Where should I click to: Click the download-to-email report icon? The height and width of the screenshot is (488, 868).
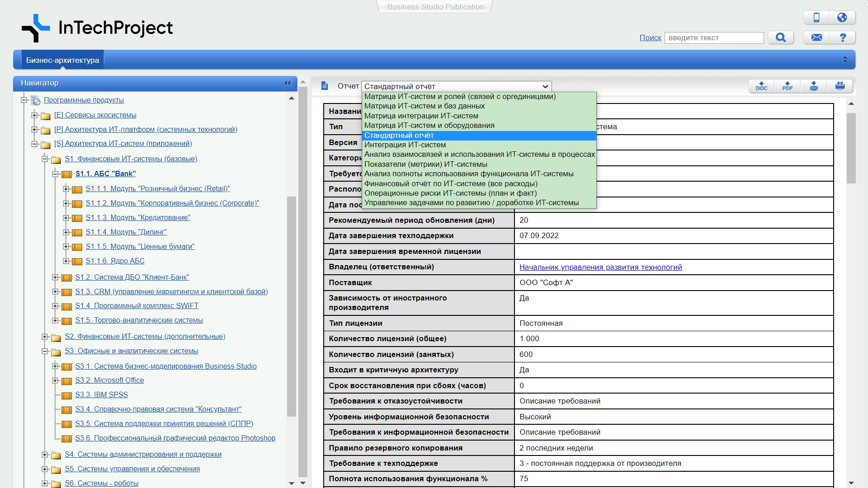click(x=814, y=86)
